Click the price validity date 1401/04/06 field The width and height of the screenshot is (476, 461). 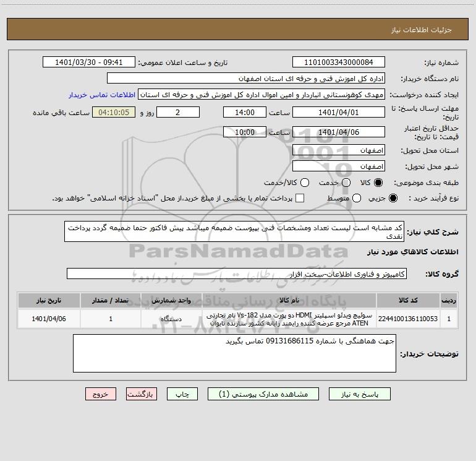[x=339, y=132]
